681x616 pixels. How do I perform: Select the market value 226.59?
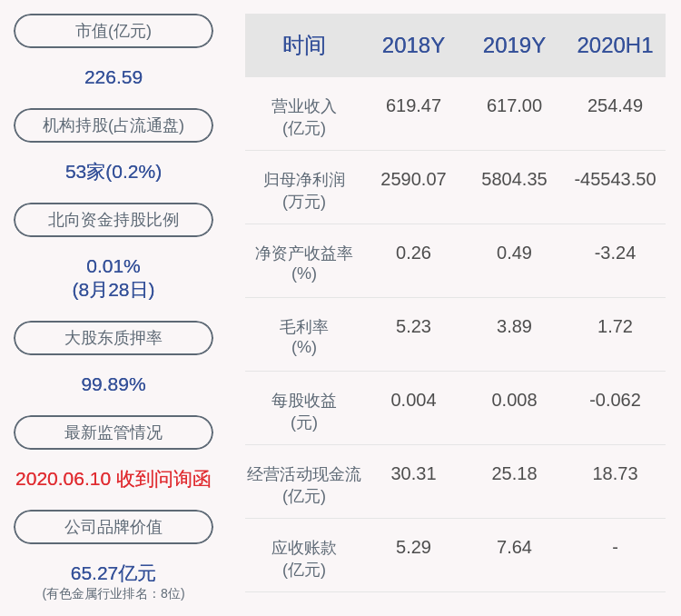pyautogui.click(x=113, y=78)
